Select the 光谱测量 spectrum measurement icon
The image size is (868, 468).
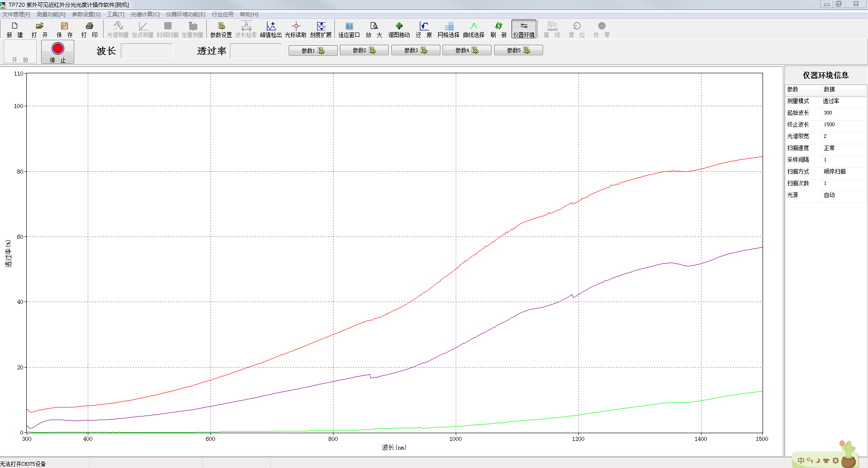pos(118,29)
